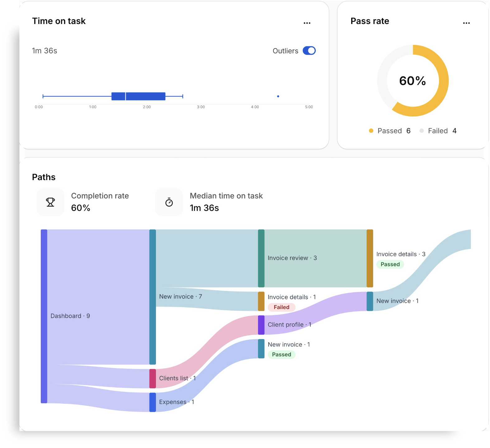Click the Median time on task label

coord(226,196)
